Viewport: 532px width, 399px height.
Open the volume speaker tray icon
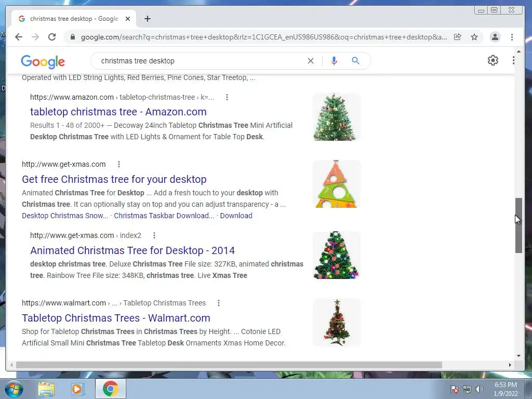pos(479,389)
